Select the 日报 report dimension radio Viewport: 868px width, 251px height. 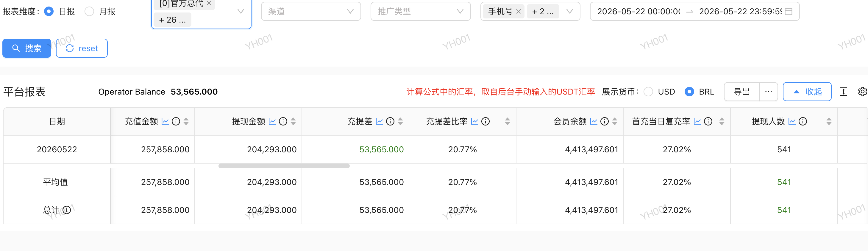(x=49, y=11)
